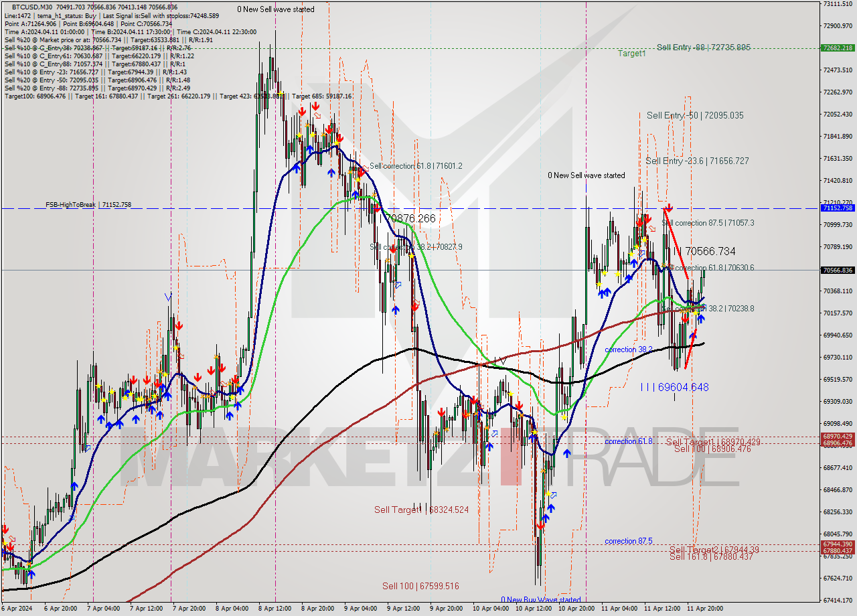The image size is (857, 616).
Task: Click the blue 'correction 61.8' label
Action: coord(628,441)
